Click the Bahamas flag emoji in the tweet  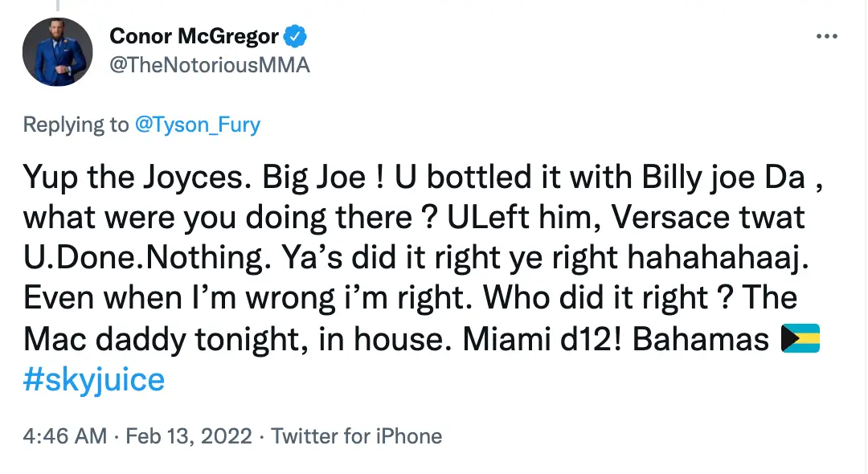pos(801,338)
